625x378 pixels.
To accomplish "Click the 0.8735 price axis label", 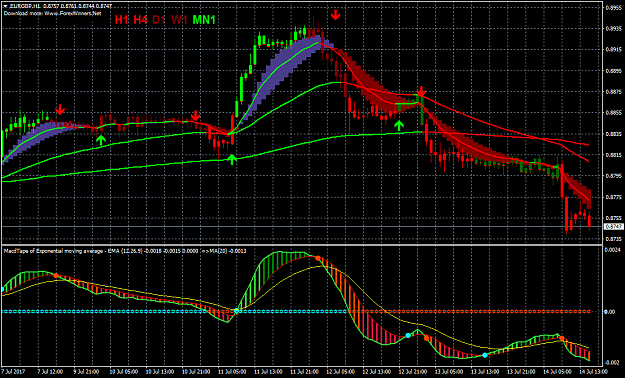I will tap(613, 239).
